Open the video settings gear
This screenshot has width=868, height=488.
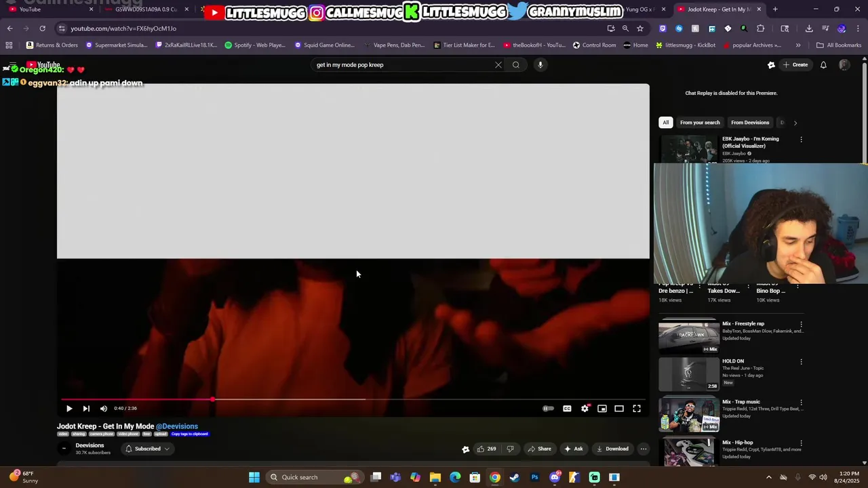point(585,409)
